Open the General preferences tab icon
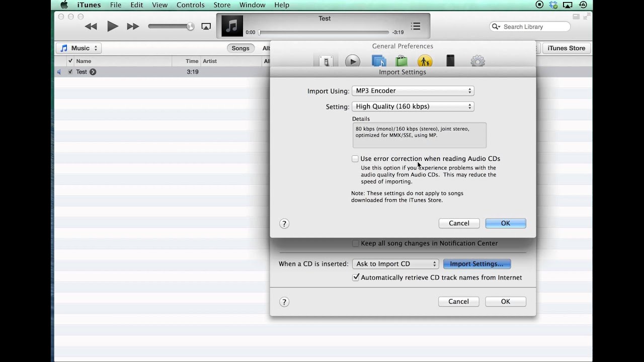644x362 pixels. (326, 61)
